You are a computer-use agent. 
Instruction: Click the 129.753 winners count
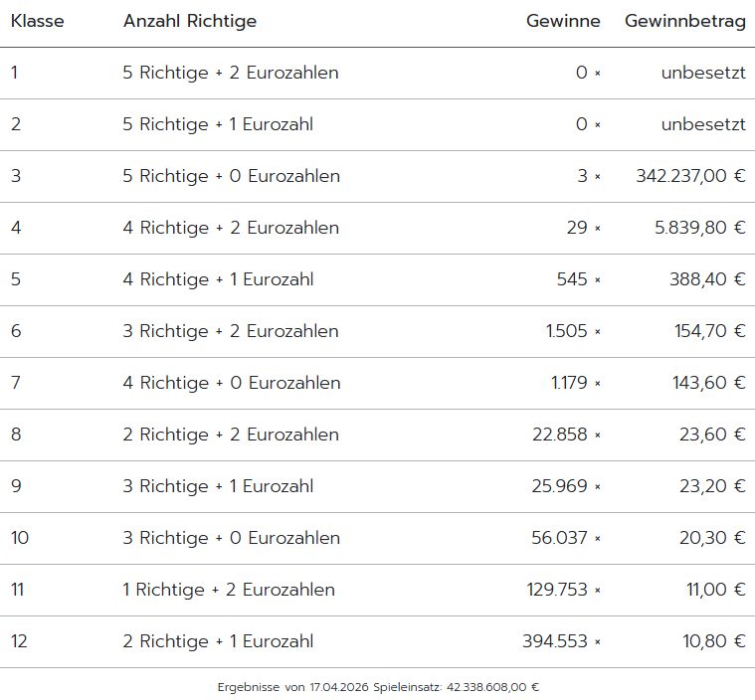pos(557,590)
